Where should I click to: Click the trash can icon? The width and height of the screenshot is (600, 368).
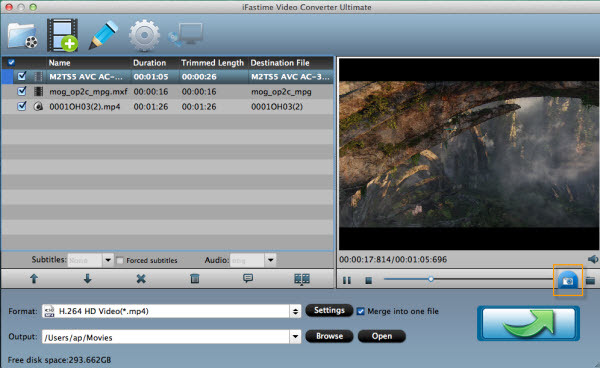[x=195, y=278]
